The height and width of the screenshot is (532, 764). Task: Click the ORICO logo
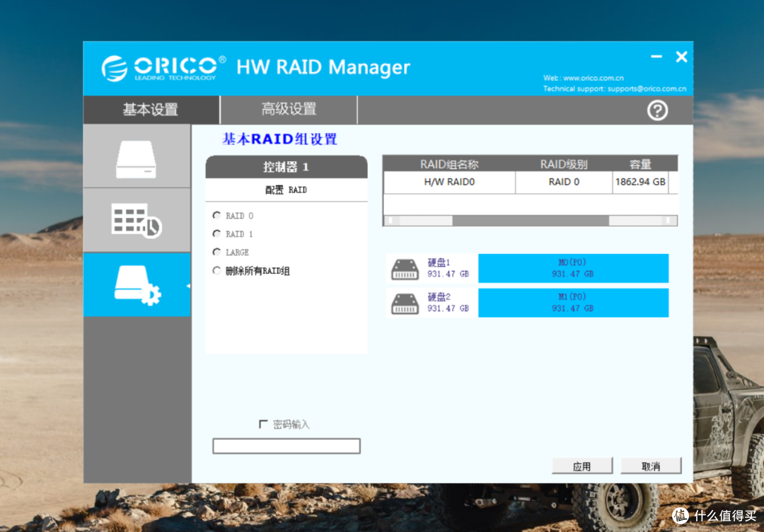(164, 68)
